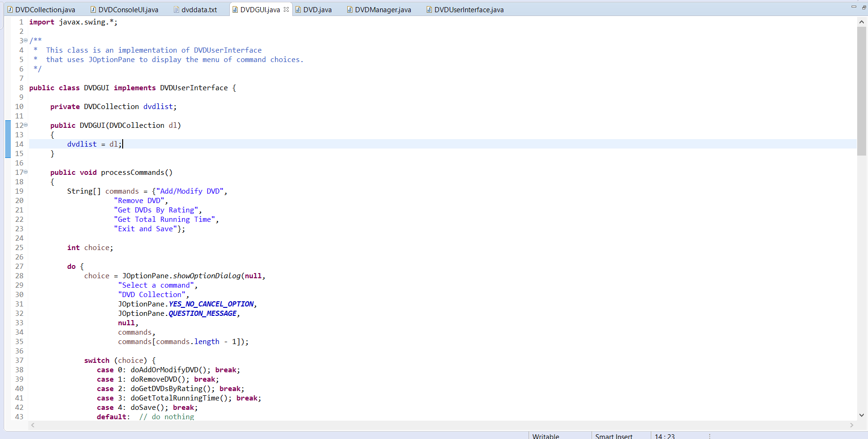The width and height of the screenshot is (868, 439).
Task: Close the DVDGUI.java editor tab
Action: [x=287, y=8]
